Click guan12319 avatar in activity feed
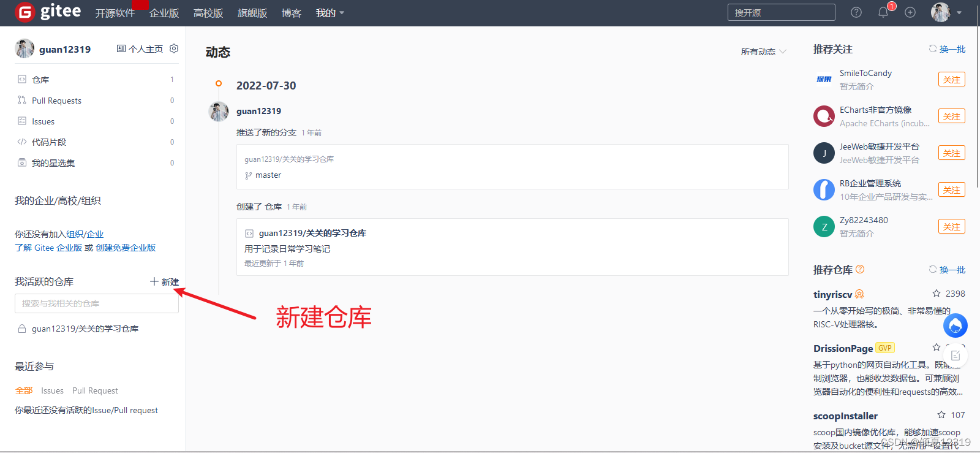Screen dimensions: 980x453 219,112
